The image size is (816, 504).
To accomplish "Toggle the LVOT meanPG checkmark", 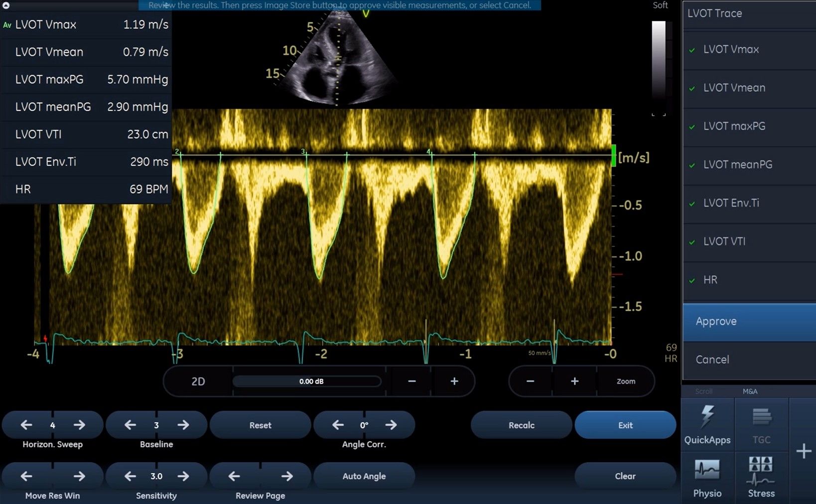I will (692, 165).
